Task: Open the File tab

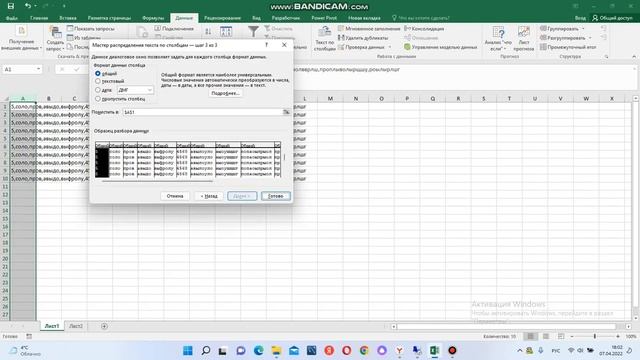Action: (x=12, y=18)
